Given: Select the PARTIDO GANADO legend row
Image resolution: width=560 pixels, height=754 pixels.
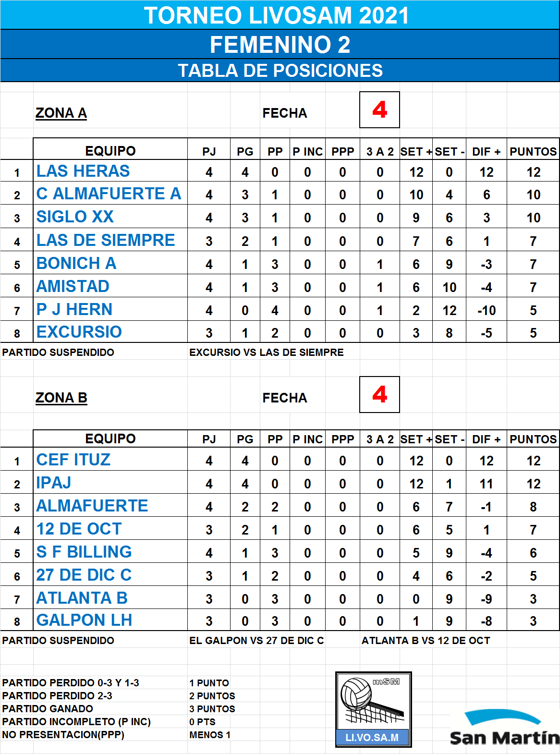Looking at the screenshot, I should pyautogui.click(x=119, y=709).
